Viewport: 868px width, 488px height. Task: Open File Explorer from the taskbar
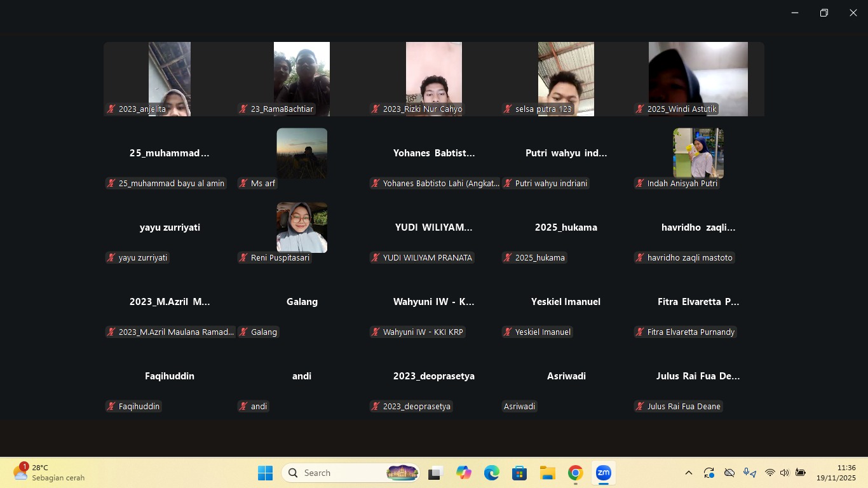547,473
